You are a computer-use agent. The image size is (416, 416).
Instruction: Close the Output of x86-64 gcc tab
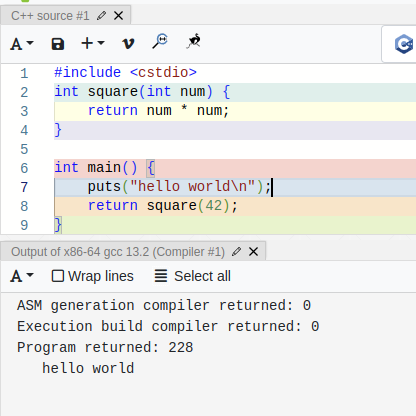[253, 252]
